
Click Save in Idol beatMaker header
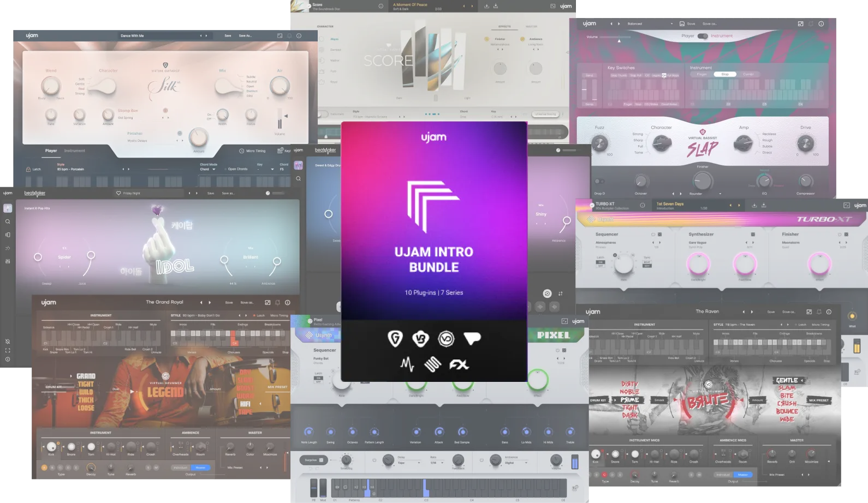coord(211,193)
